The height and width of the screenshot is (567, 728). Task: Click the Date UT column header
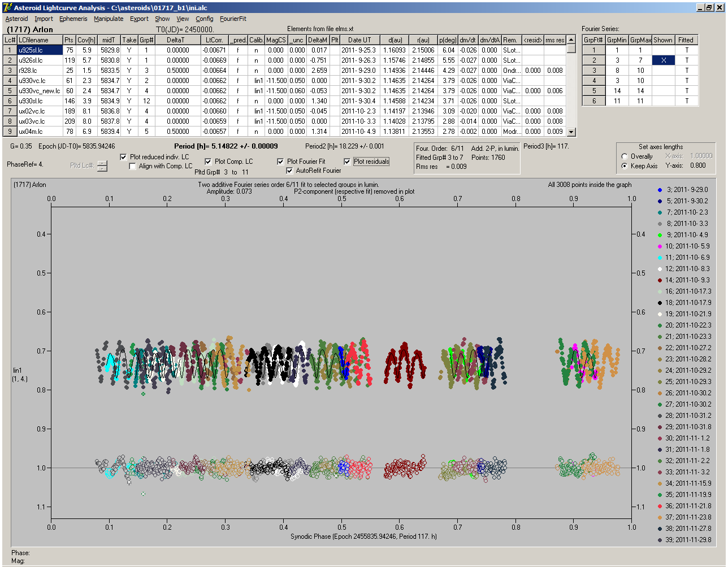(x=359, y=40)
